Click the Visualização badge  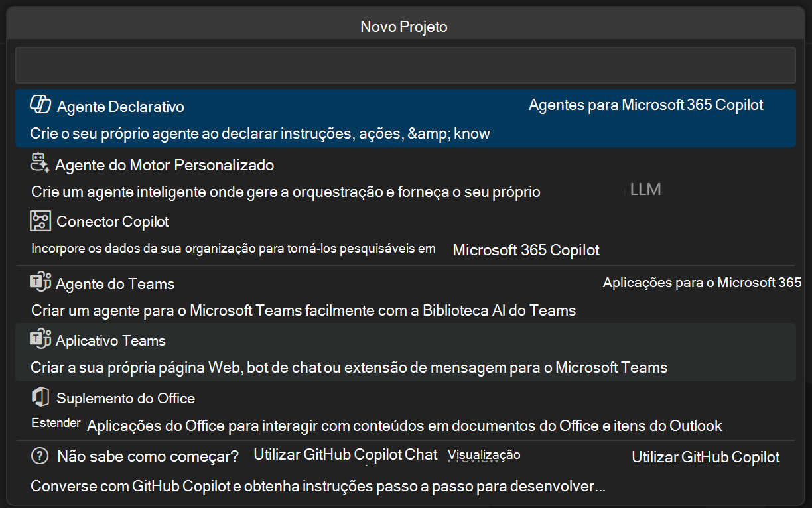[484, 454]
